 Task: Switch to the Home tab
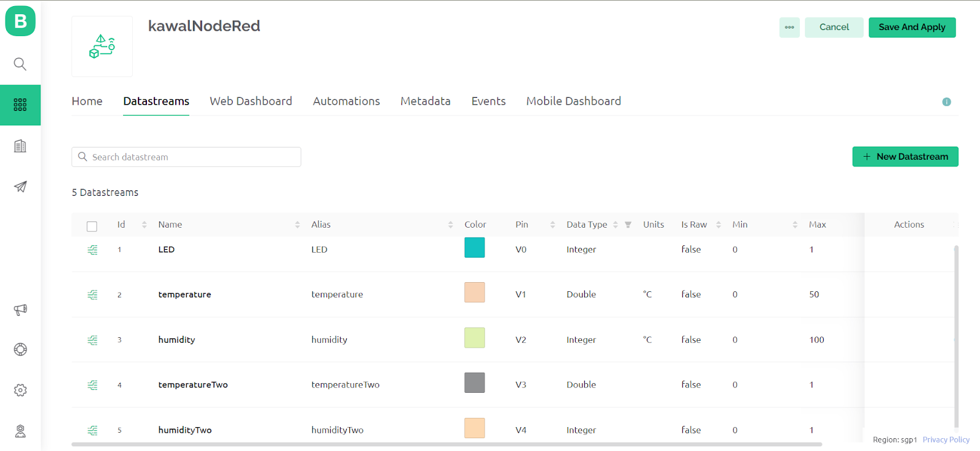pyautogui.click(x=87, y=101)
